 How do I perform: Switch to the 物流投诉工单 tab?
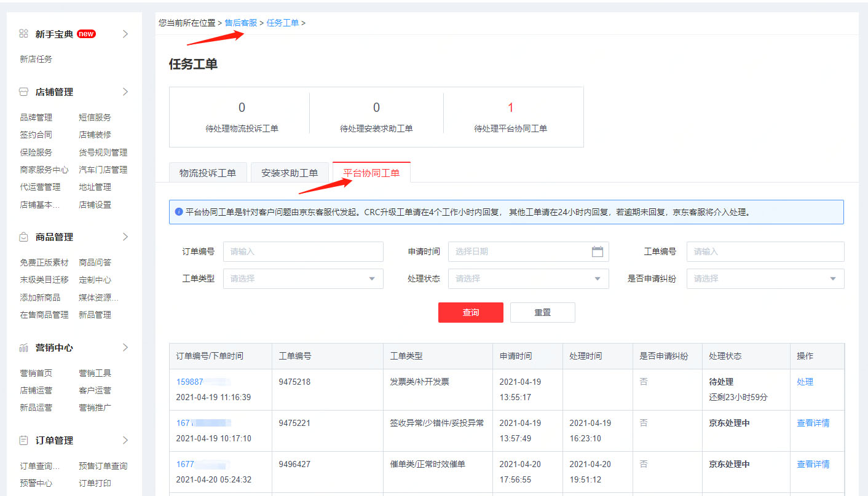coord(208,173)
